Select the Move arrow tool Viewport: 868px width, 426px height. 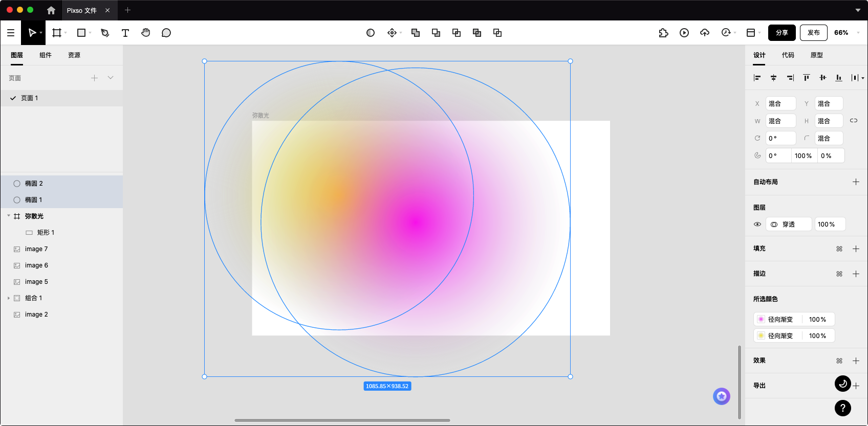32,33
